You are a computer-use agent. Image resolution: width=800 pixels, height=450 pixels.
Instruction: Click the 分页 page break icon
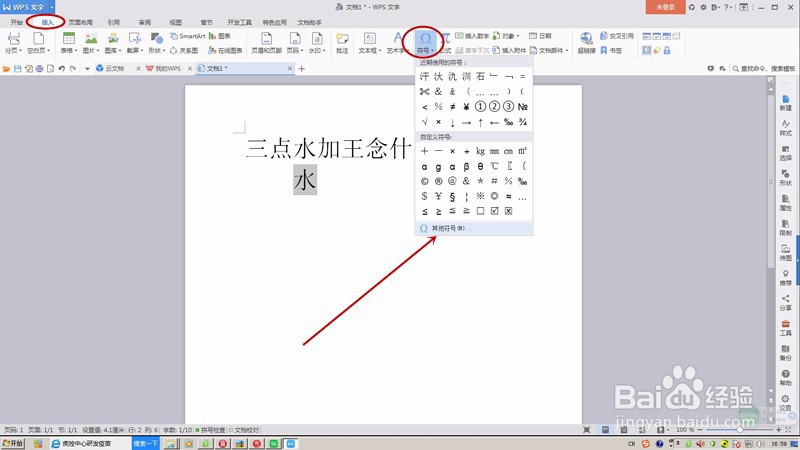(x=13, y=38)
